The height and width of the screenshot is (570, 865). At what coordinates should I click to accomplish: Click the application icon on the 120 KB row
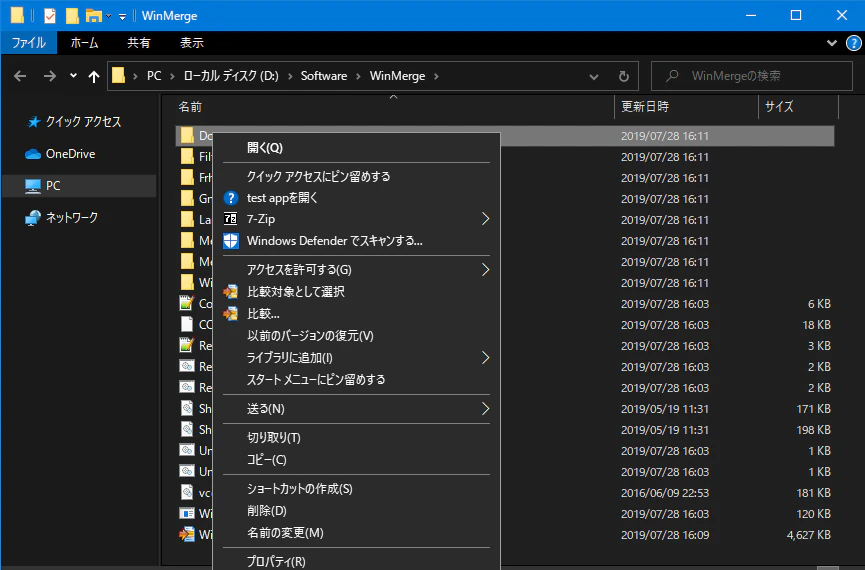[x=187, y=514]
